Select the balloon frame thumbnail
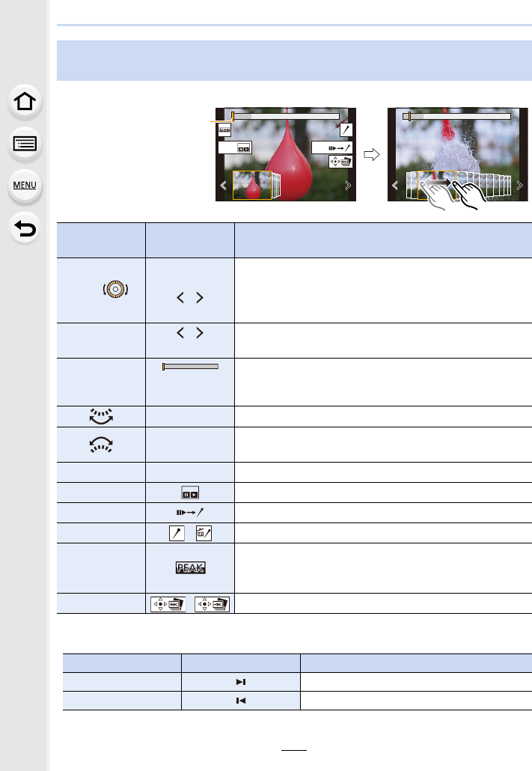 click(251, 186)
